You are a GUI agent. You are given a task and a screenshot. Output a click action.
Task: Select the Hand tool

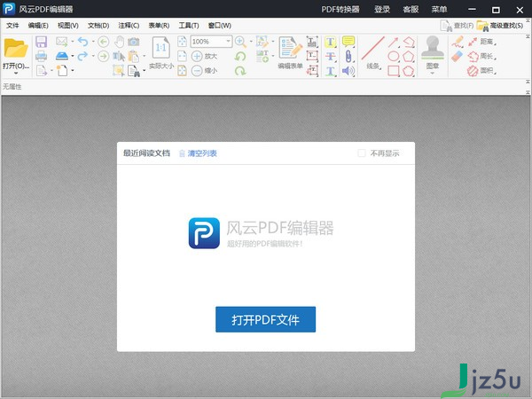119,42
